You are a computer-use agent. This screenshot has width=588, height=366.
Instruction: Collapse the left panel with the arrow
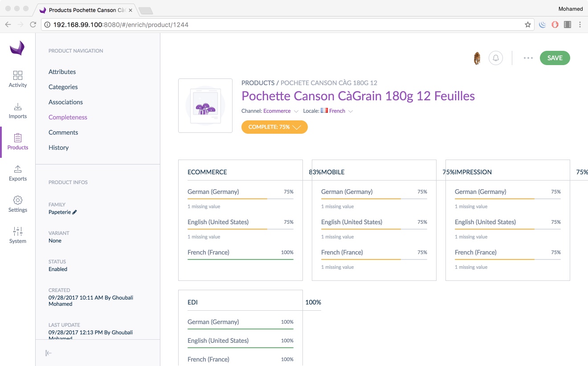click(x=48, y=353)
